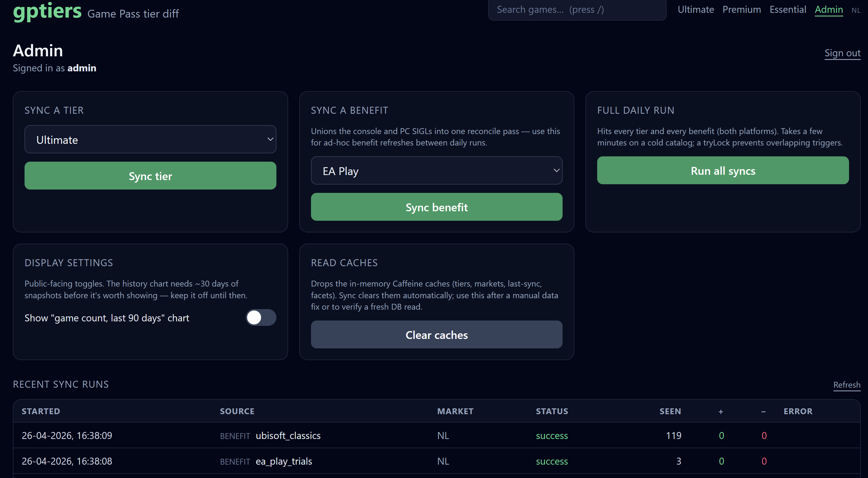Image resolution: width=868 pixels, height=478 pixels.
Task: Enable the game count chart toggle
Action: click(x=261, y=317)
